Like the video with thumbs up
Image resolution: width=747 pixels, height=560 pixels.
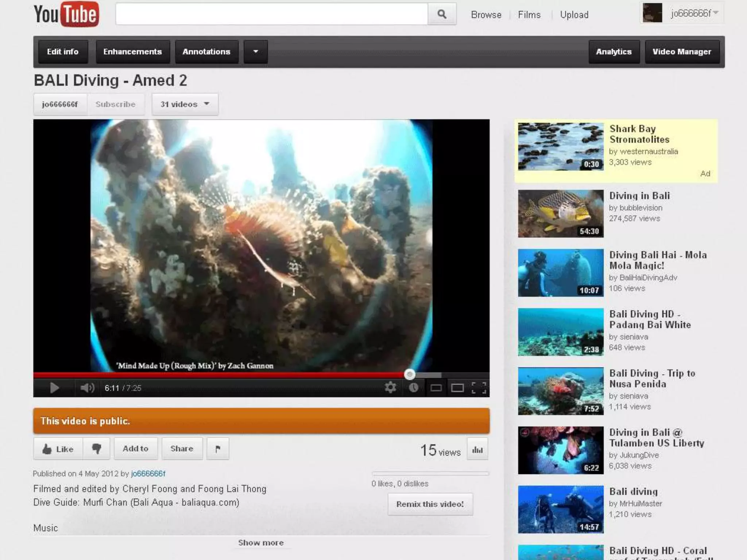(58, 449)
